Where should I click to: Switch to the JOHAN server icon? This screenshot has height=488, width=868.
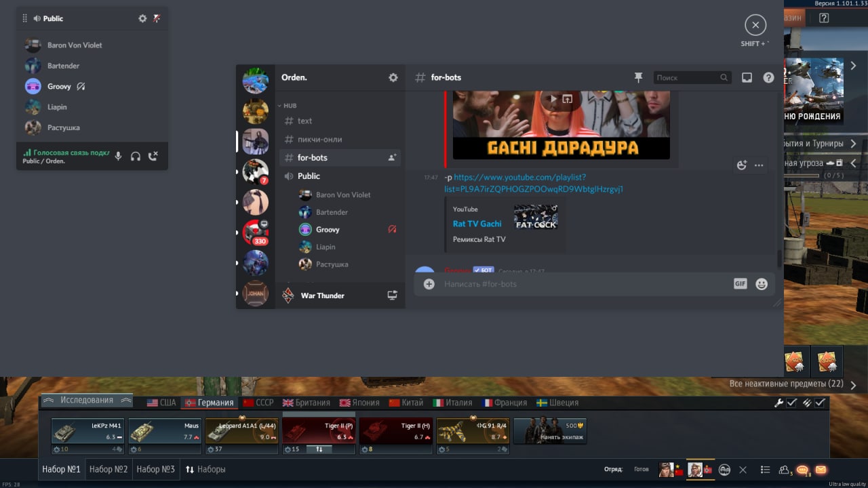pyautogui.click(x=256, y=293)
